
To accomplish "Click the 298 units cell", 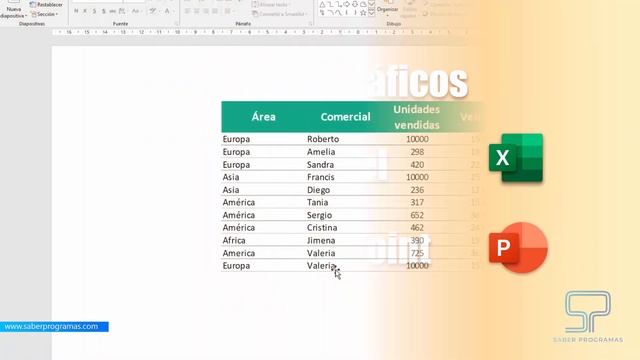I will coord(417,152).
